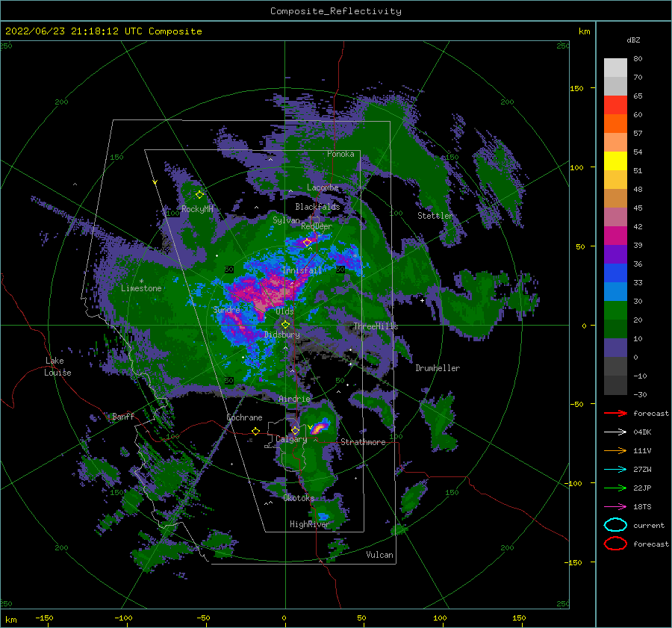
Task: Click the Didsbury city label
Action: click(x=282, y=335)
